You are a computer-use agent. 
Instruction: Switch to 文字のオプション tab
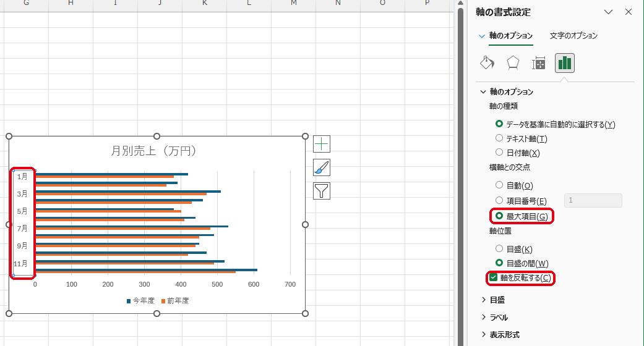[x=573, y=36]
